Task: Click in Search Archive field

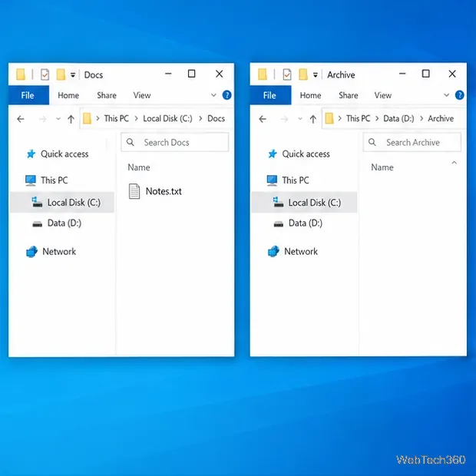Action: 412,142
